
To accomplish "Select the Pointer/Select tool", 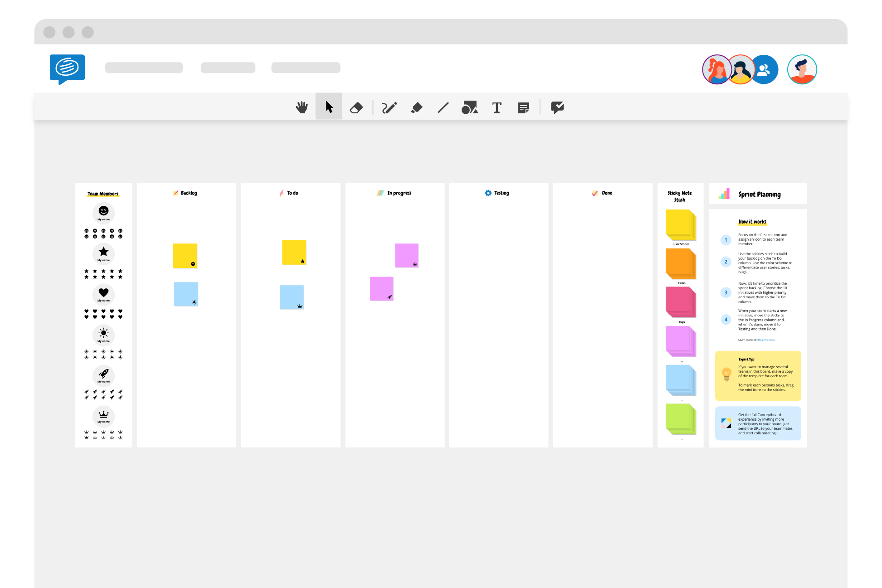I will pos(329,107).
